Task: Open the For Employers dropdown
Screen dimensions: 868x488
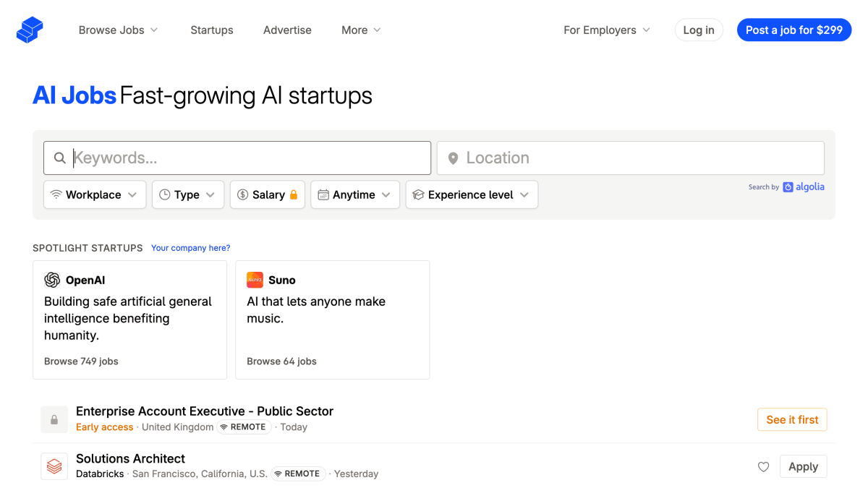Action: click(607, 30)
